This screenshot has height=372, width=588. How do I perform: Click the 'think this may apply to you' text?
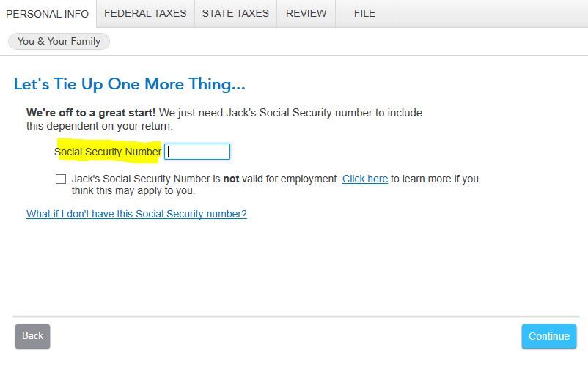tap(133, 190)
